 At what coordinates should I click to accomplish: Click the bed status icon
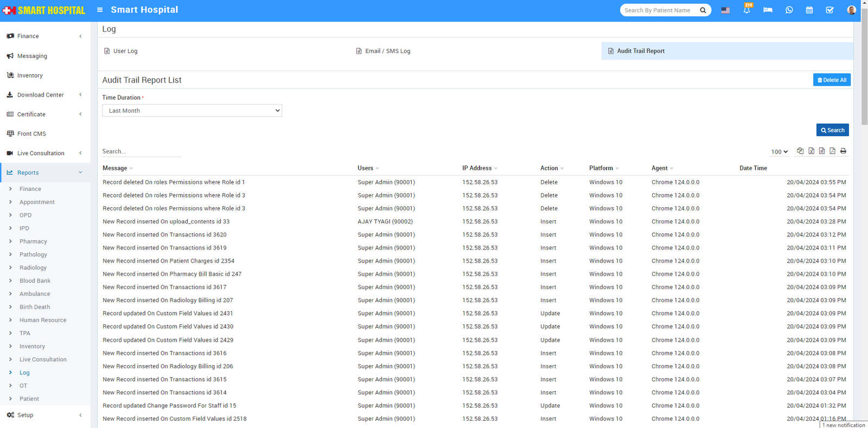point(768,10)
